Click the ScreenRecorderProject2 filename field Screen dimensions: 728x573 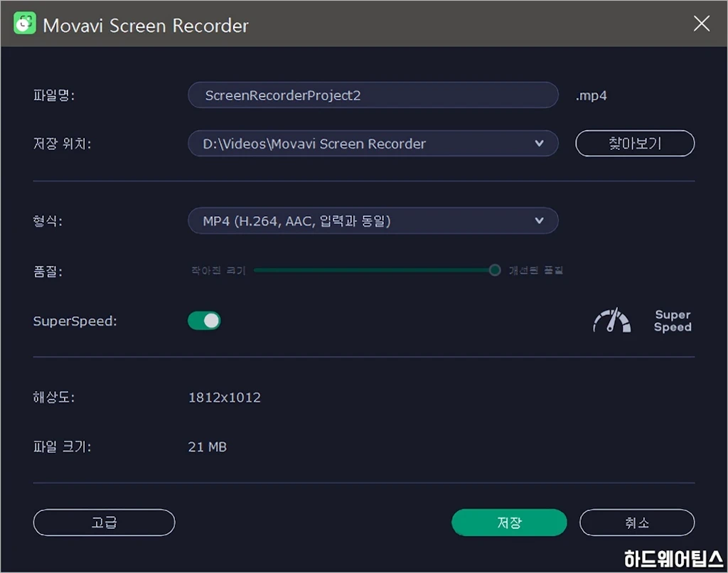pos(373,95)
